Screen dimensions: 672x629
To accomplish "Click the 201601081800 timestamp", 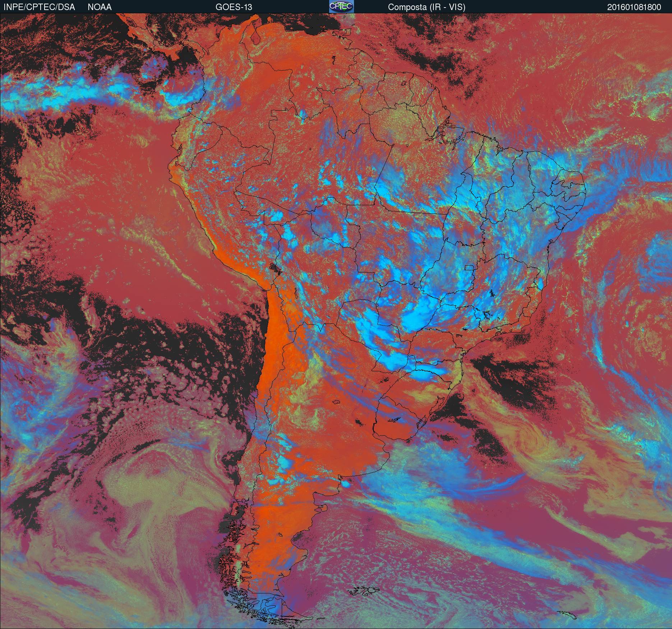I will [634, 7].
